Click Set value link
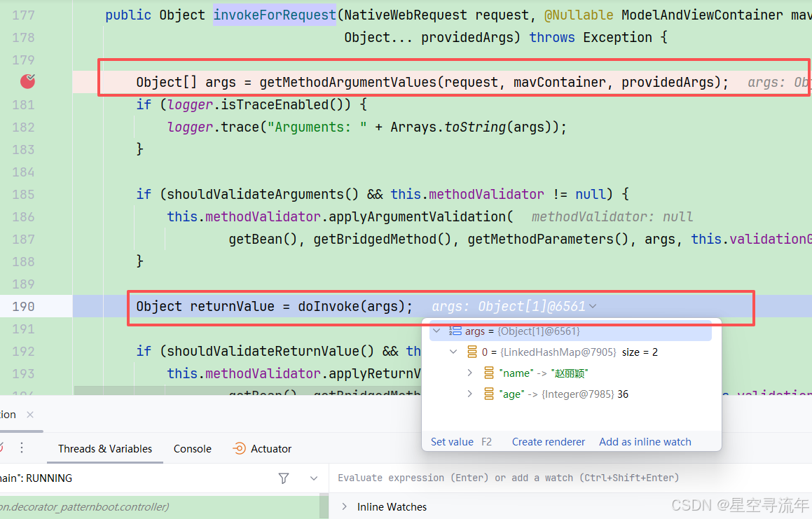This screenshot has height=519, width=812. (x=452, y=442)
